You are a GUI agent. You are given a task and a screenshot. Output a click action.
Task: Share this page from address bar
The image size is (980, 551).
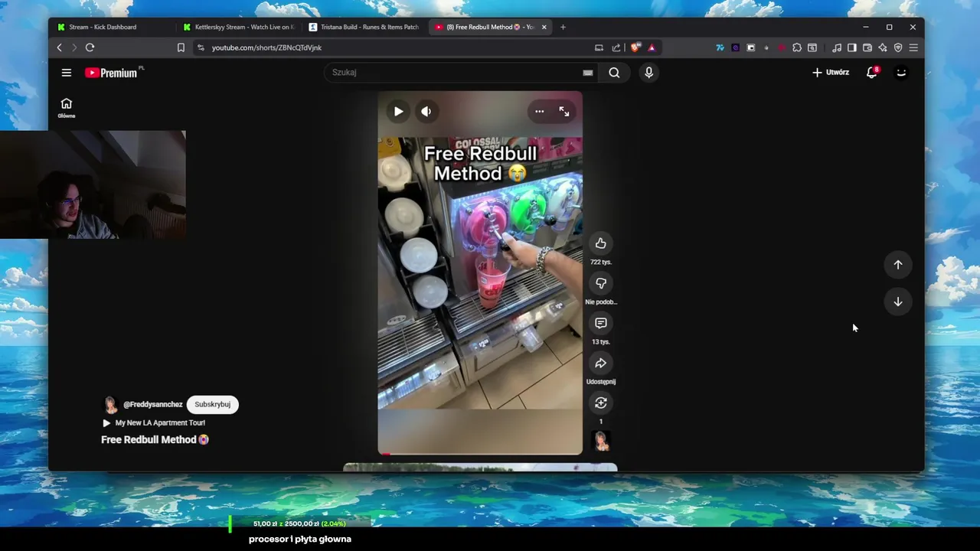(x=616, y=47)
